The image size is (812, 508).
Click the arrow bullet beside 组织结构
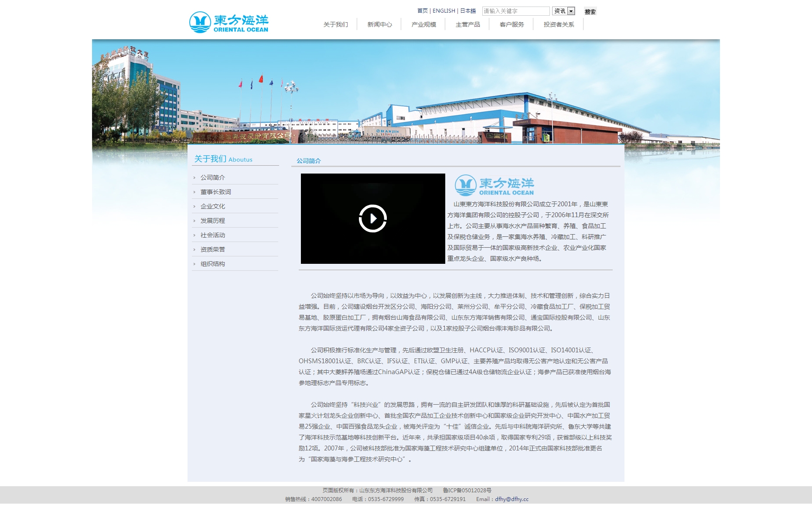click(194, 264)
